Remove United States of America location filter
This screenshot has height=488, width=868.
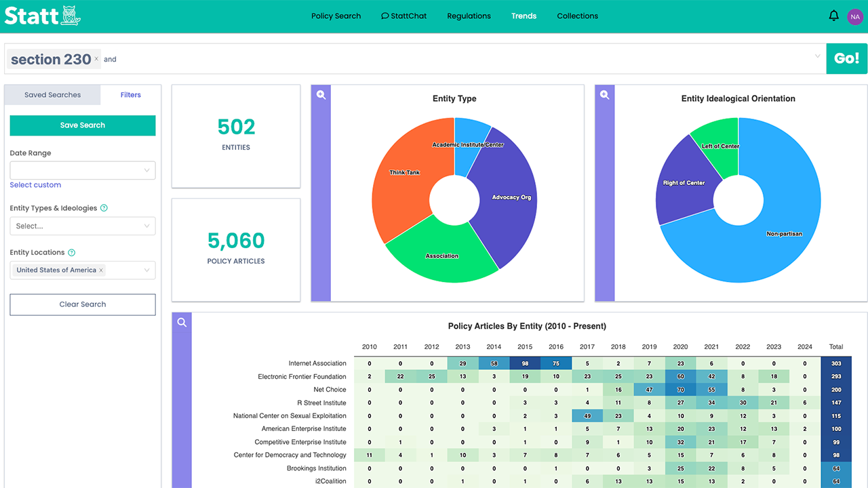click(x=101, y=270)
